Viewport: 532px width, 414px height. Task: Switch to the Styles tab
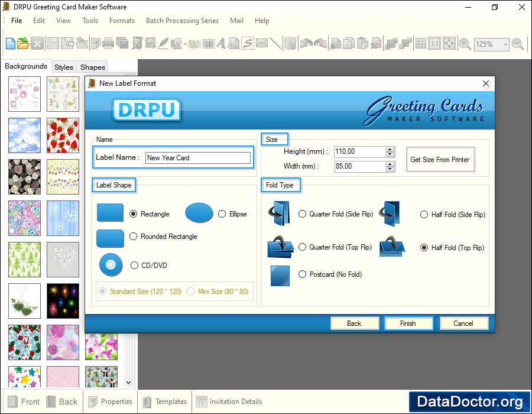tap(64, 67)
